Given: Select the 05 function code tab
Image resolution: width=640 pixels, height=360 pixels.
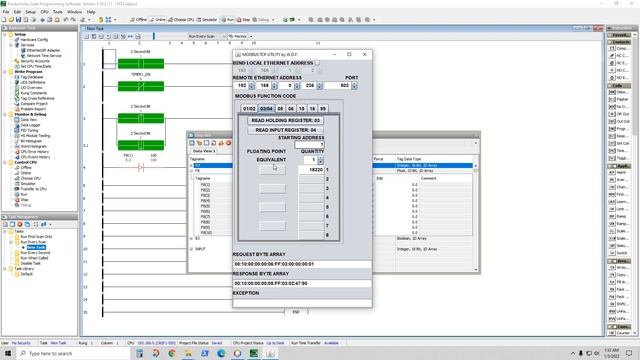Looking at the screenshot, I should point(280,109).
